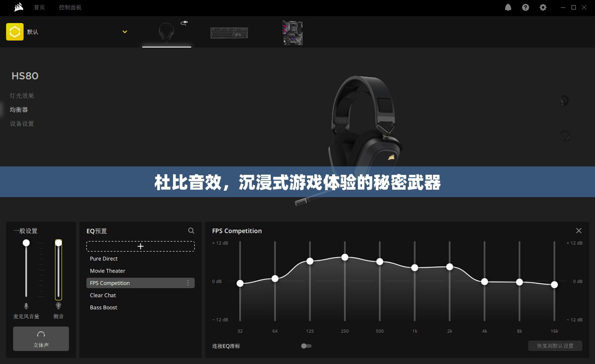The width and height of the screenshot is (595, 364).
Task: Open the notifications bell
Action: coord(508,7)
